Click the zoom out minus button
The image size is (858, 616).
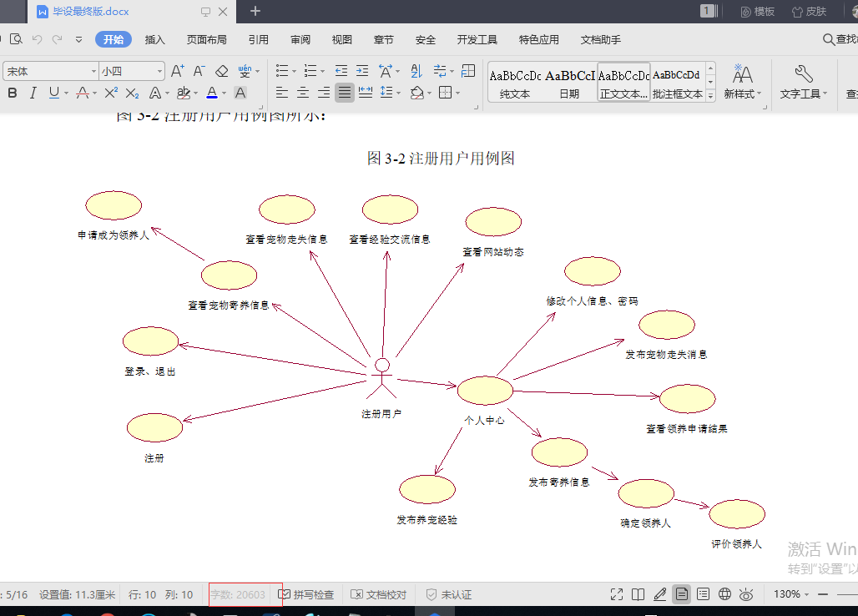tap(822, 594)
